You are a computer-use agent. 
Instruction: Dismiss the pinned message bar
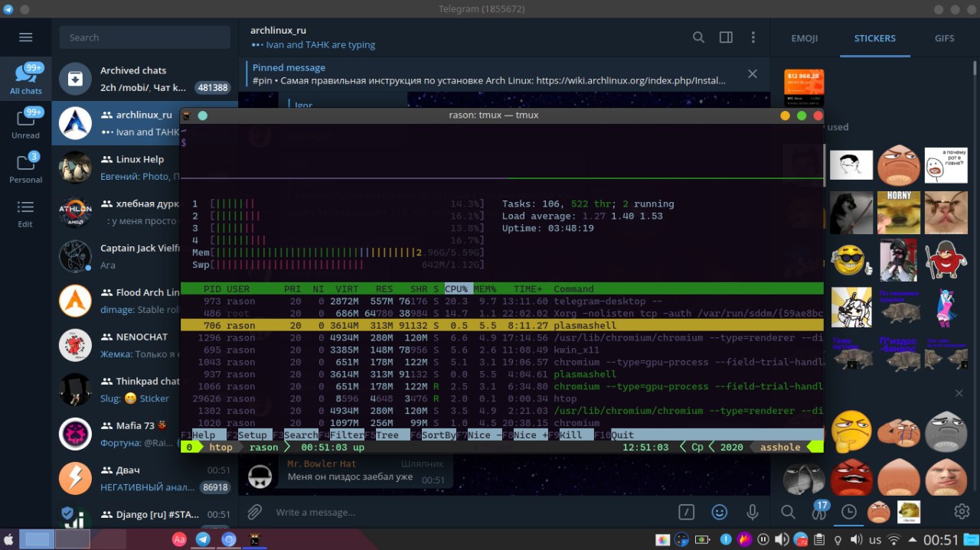(x=753, y=74)
